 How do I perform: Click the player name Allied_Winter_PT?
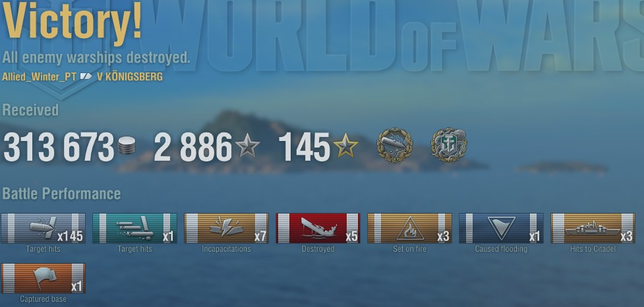pos(39,76)
